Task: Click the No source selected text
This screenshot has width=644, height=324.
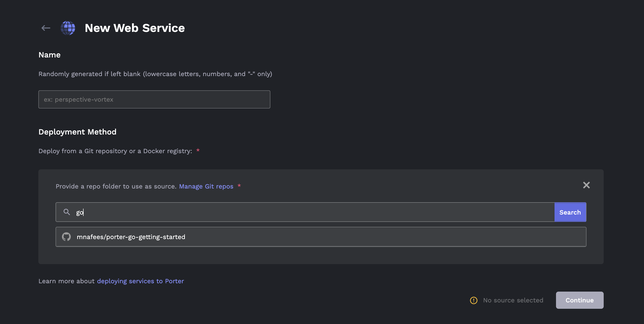Action: tap(513, 300)
